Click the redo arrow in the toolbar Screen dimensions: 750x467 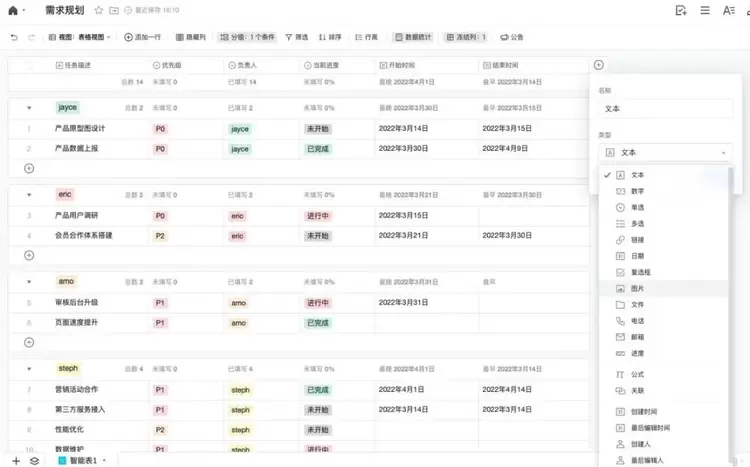click(32, 37)
